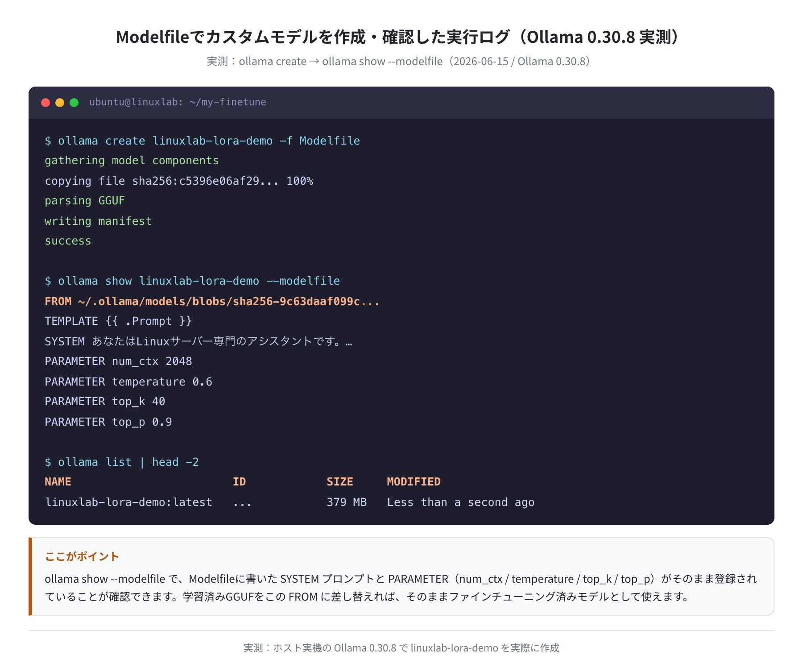
Task: Click the 'gathering model components' line
Action: pos(132,161)
